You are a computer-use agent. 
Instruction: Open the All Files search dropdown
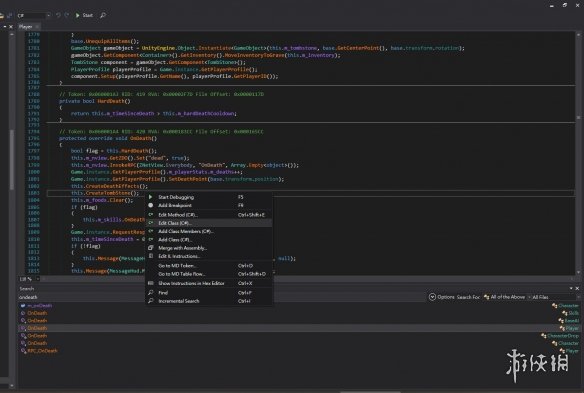555,297
